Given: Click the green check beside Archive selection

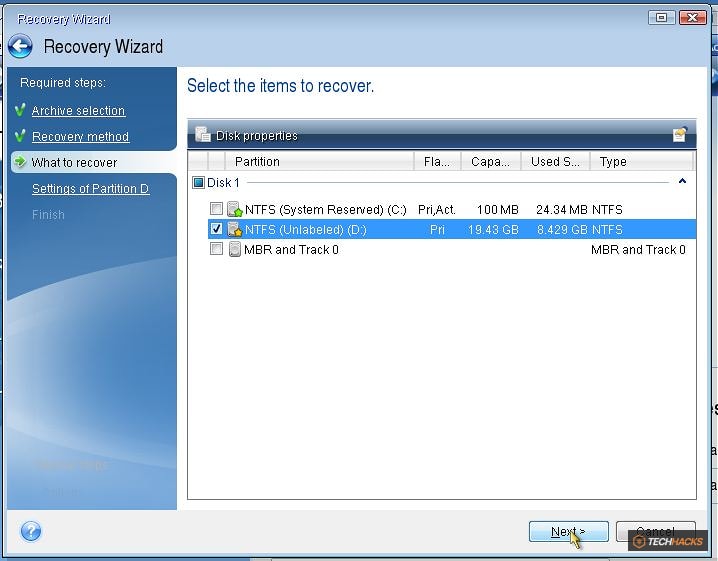Looking at the screenshot, I should coord(20,110).
